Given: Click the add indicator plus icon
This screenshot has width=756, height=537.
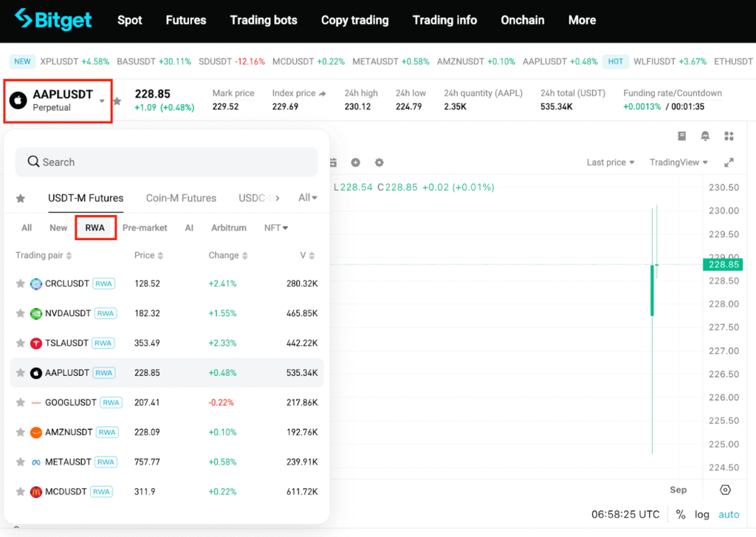Looking at the screenshot, I should (x=355, y=163).
